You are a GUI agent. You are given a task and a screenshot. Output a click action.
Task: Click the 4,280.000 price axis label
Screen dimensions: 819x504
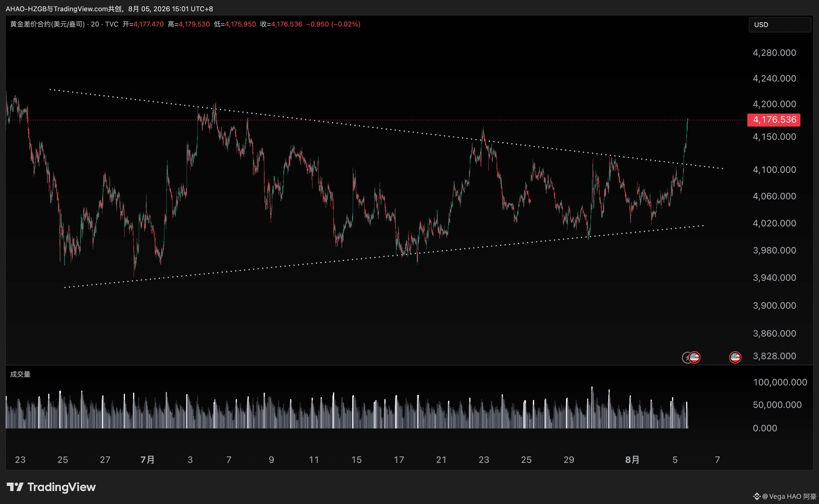pyautogui.click(x=774, y=53)
